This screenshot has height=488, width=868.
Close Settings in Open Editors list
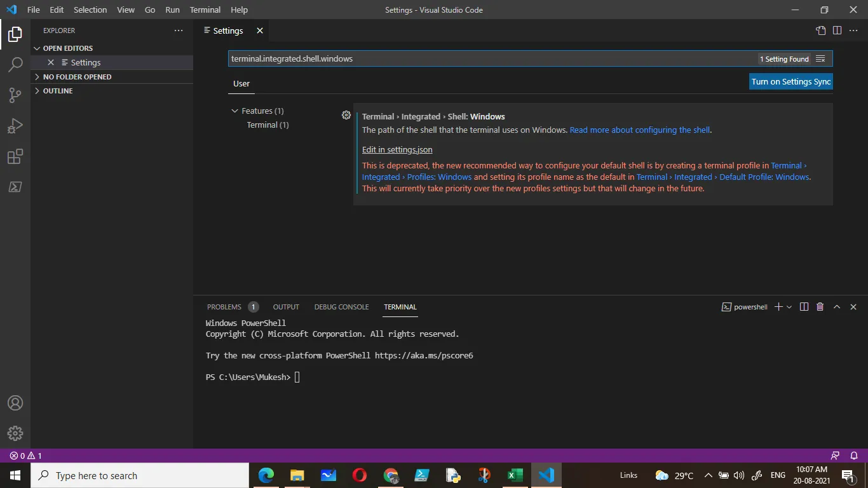51,62
